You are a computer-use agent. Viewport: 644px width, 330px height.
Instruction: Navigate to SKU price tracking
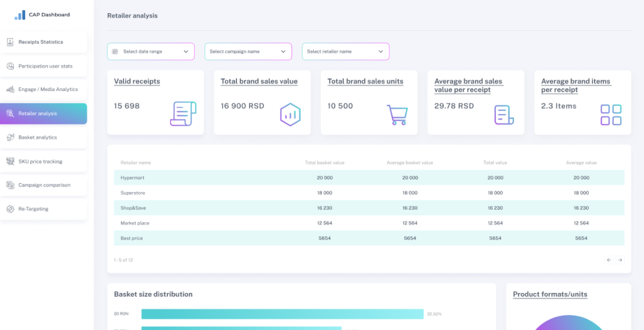[x=40, y=161]
